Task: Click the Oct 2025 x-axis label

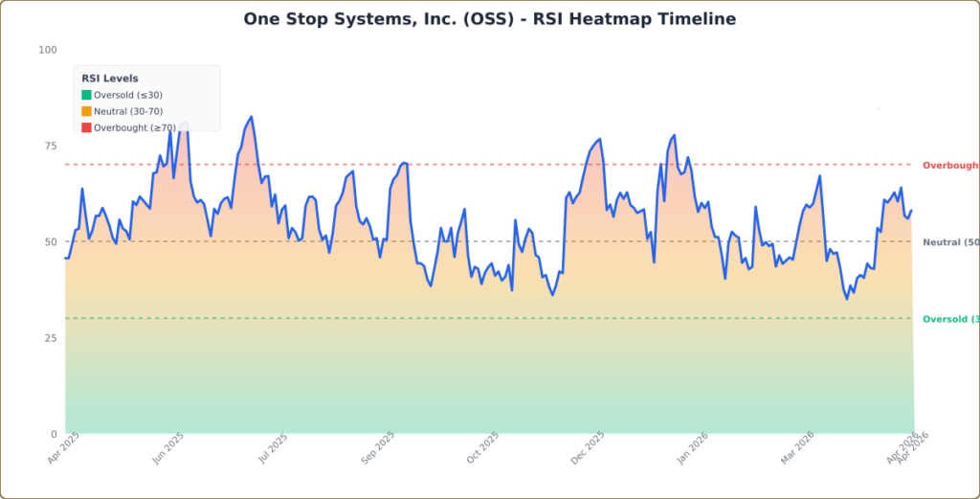Action: 484,447
